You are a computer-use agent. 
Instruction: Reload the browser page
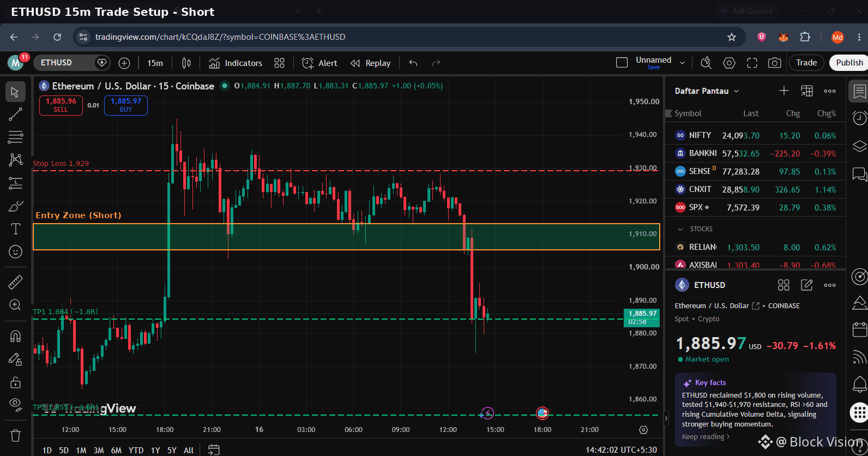click(x=57, y=37)
